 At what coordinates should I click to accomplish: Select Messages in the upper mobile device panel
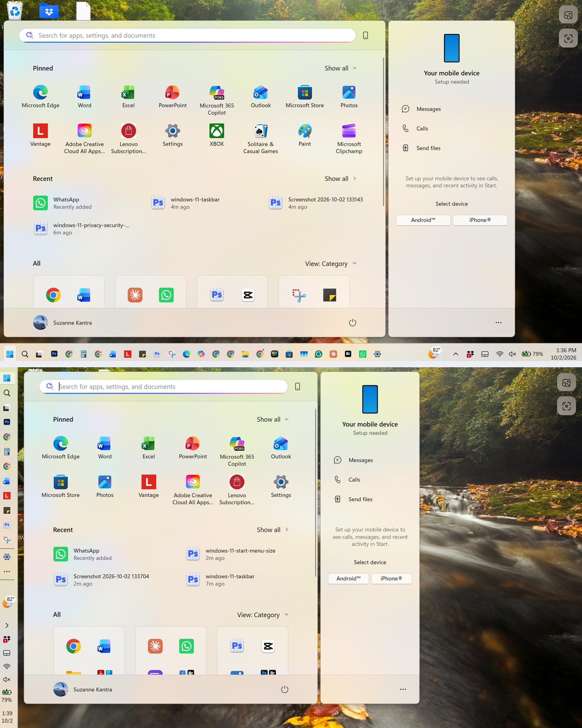click(x=421, y=109)
